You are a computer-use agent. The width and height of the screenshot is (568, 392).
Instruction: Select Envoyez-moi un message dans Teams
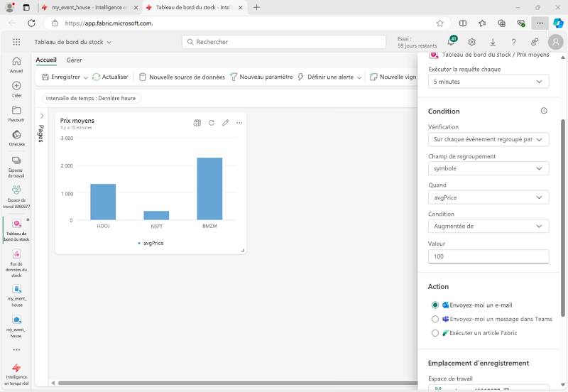coord(435,319)
